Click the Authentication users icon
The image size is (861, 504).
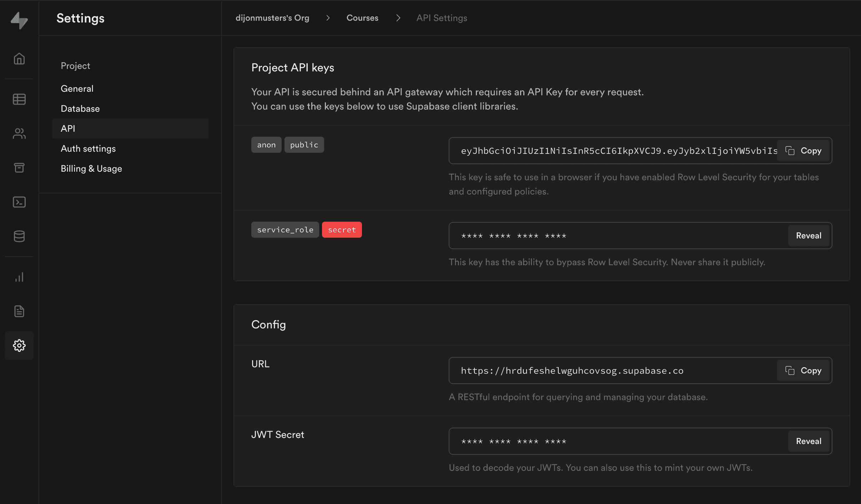tap(19, 132)
